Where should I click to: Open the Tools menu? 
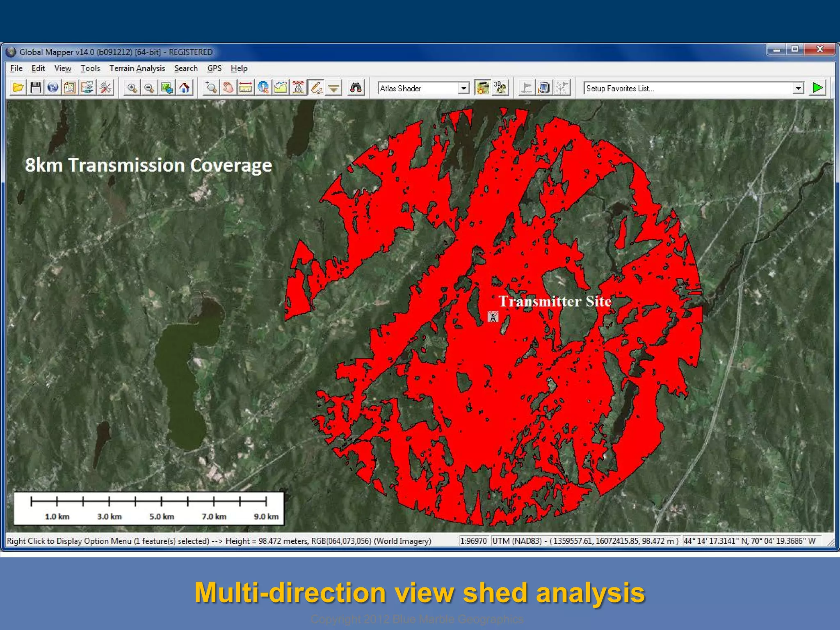(90, 68)
